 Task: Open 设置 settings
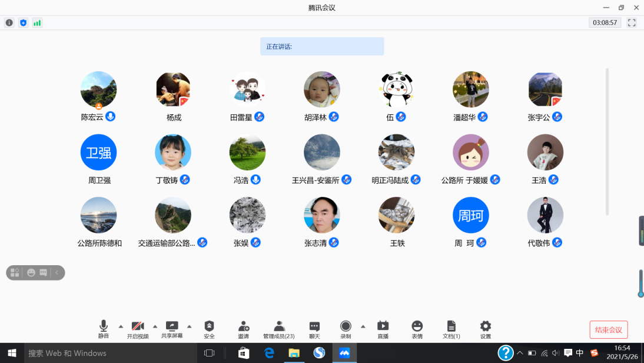point(486,329)
